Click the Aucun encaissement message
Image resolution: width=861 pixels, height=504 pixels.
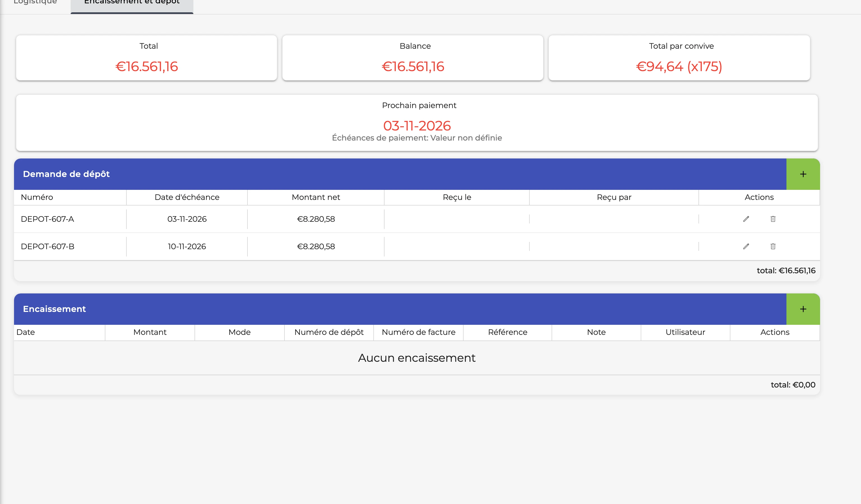coord(416,358)
